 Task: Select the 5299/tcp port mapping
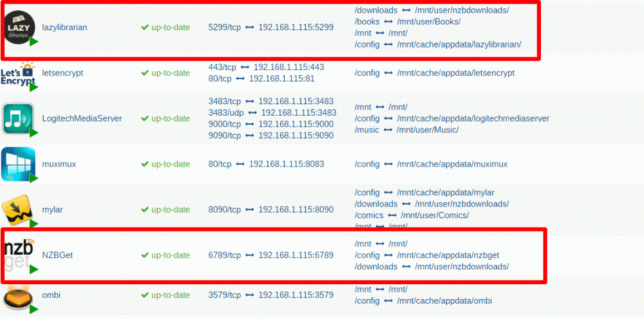pyautogui.click(x=270, y=28)
